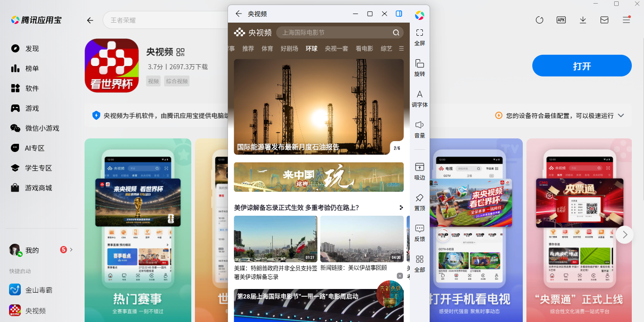
Task: Open 微信小游戏 section
Action: 35,128
